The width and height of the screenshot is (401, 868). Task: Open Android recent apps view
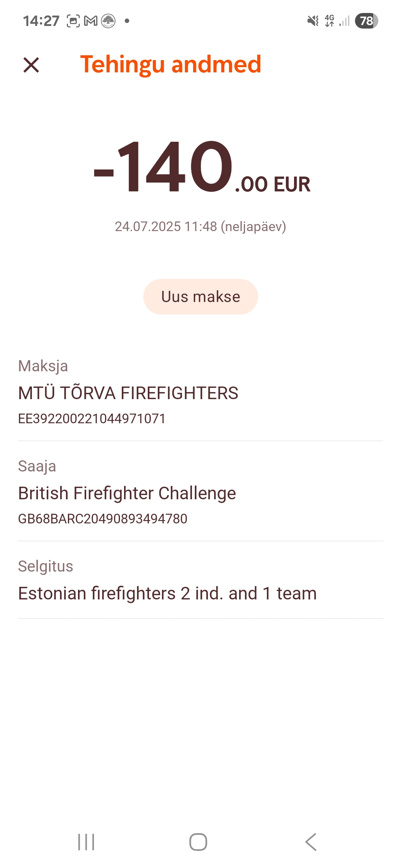[x=86, y=842]
